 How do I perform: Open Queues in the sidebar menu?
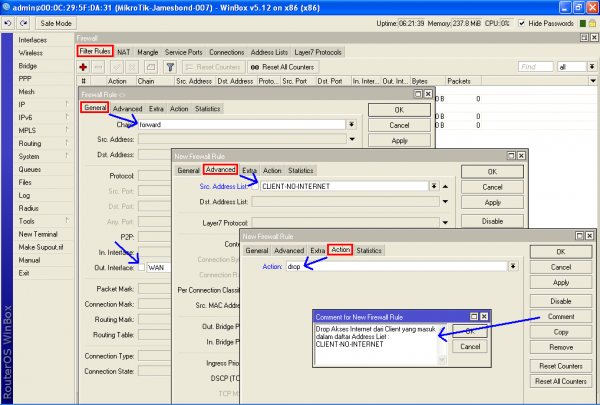(29, 169)
